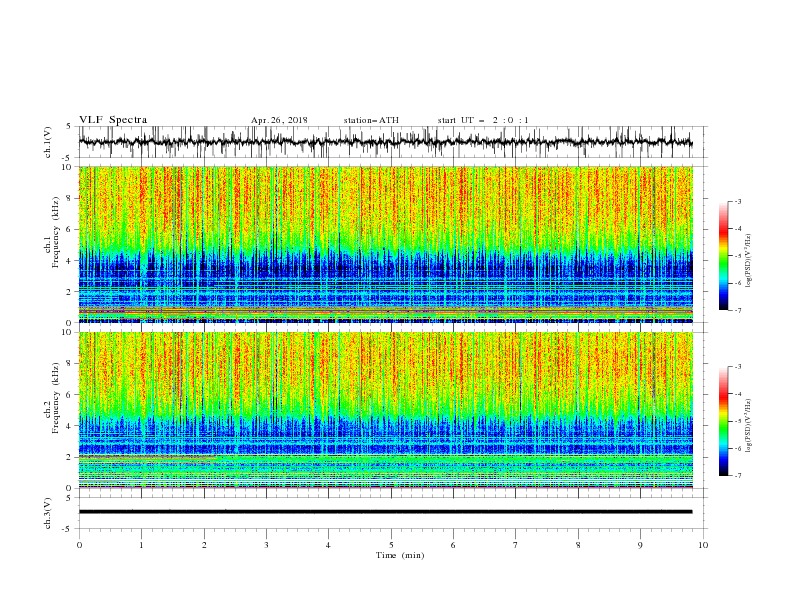Click inside the ch.1 spectrogram panel
Image resolution: width=792 pixels, height=612 pixels.
[385, 244]
